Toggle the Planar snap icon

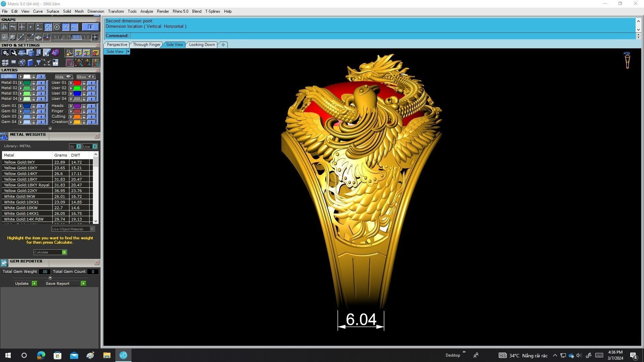coord(38,37)
